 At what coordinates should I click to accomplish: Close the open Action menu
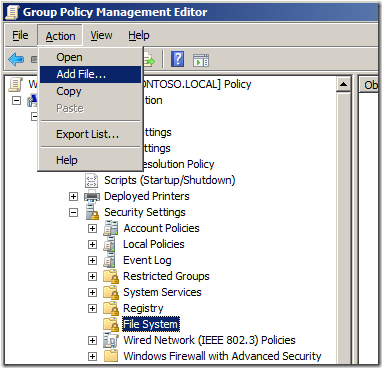tap(60, 35)
